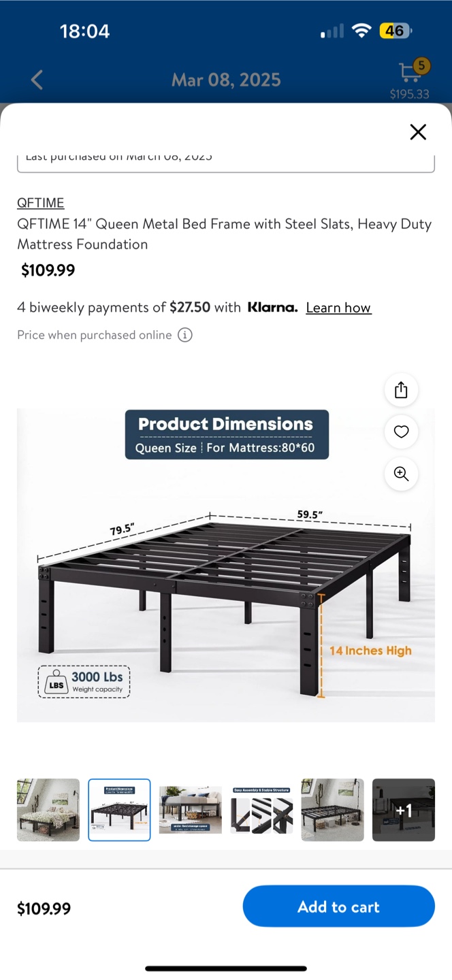Tap the back arrow icon
Viewport: 452px width, 980px height.
coord(37,80)
